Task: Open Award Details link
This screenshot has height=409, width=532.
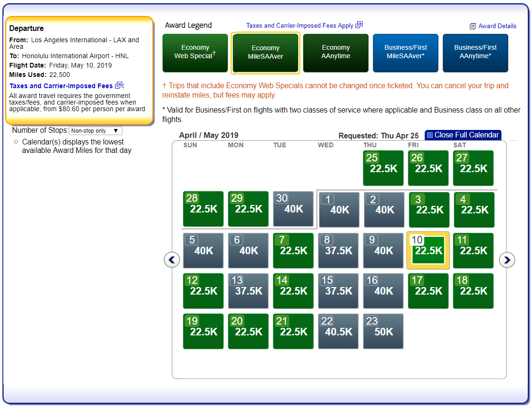Action: click(497, 26)
